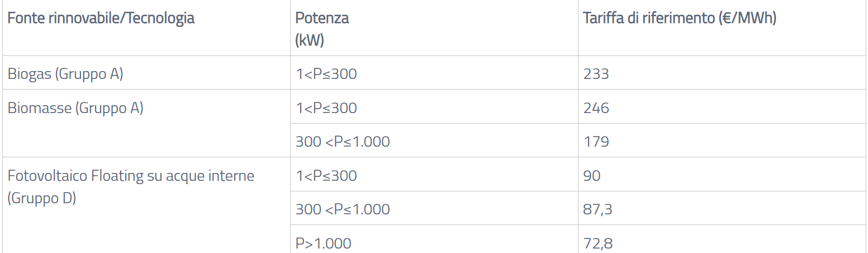Click the Biogas power range '1<P≤300'

(326, 74)
